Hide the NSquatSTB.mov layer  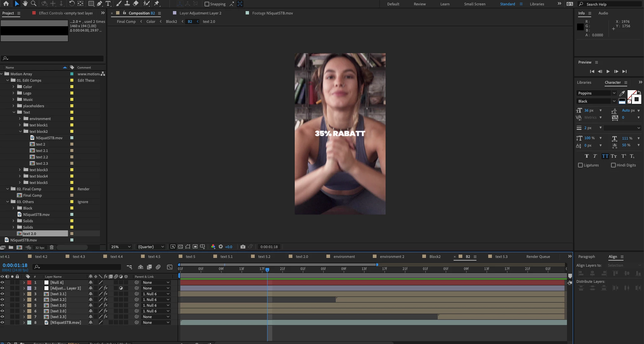click(2, 322)
